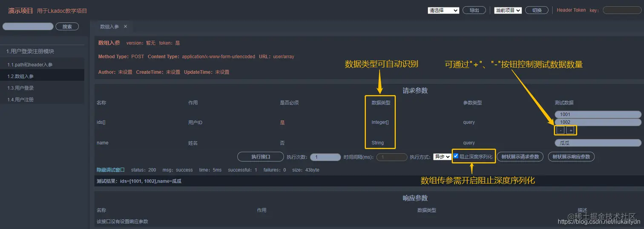Click URL value user/array

283,57
